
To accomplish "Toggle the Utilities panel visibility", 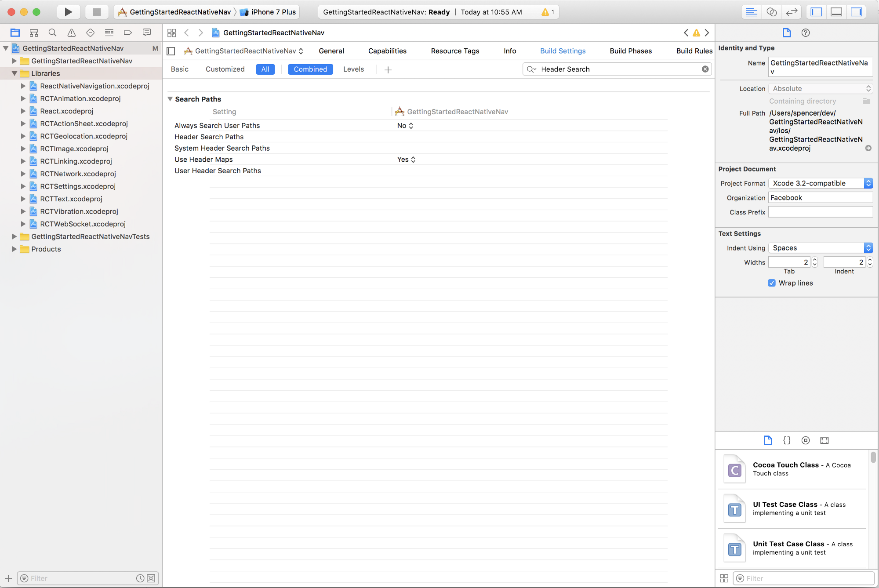I will click(x=856, y=12).
